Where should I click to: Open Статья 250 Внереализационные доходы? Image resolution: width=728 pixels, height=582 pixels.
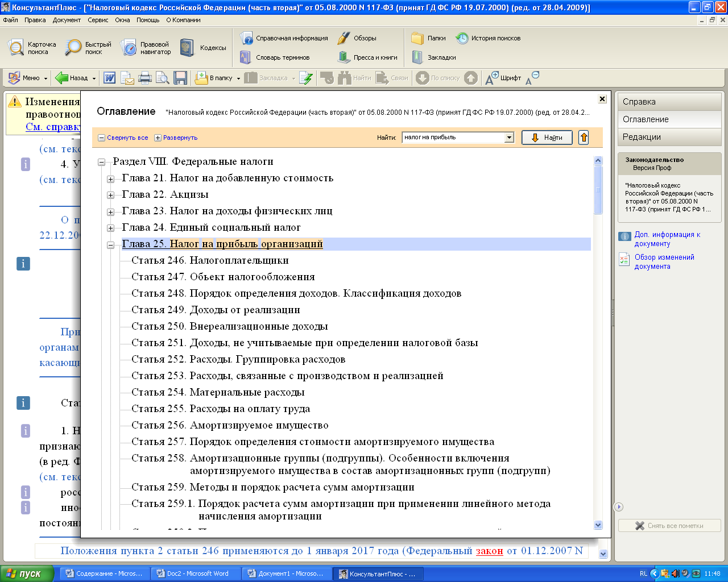[230, 326]
